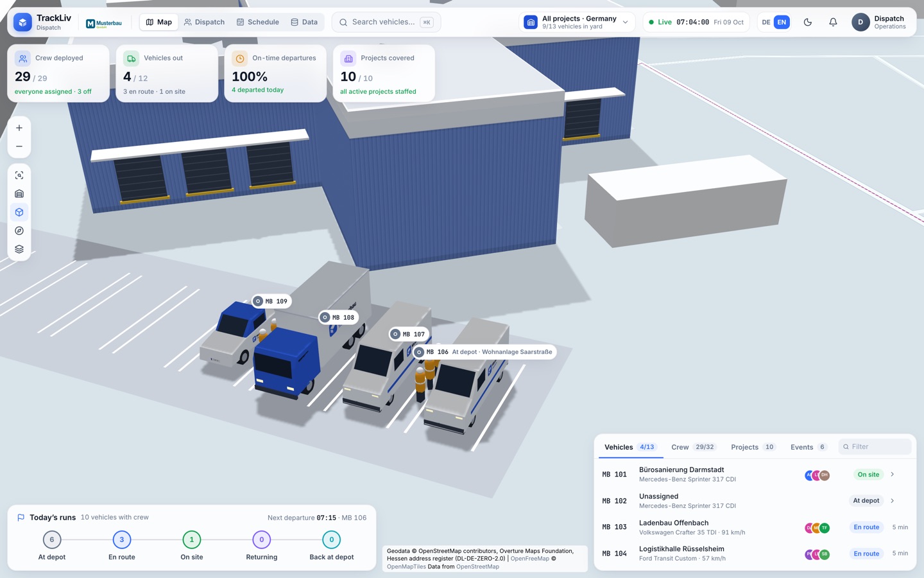
Task: Open the OpenFreeMap attribution link
Action: click(x=530, y=559)
